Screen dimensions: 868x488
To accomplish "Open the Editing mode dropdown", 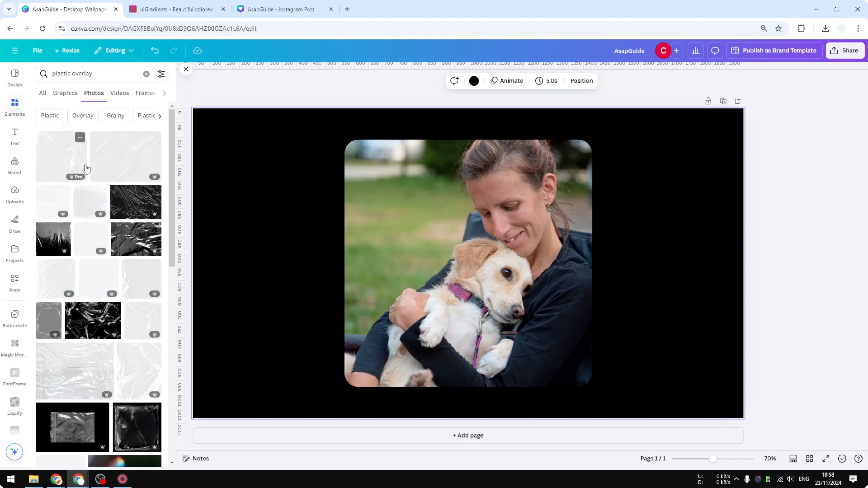I will coord(114,50).
